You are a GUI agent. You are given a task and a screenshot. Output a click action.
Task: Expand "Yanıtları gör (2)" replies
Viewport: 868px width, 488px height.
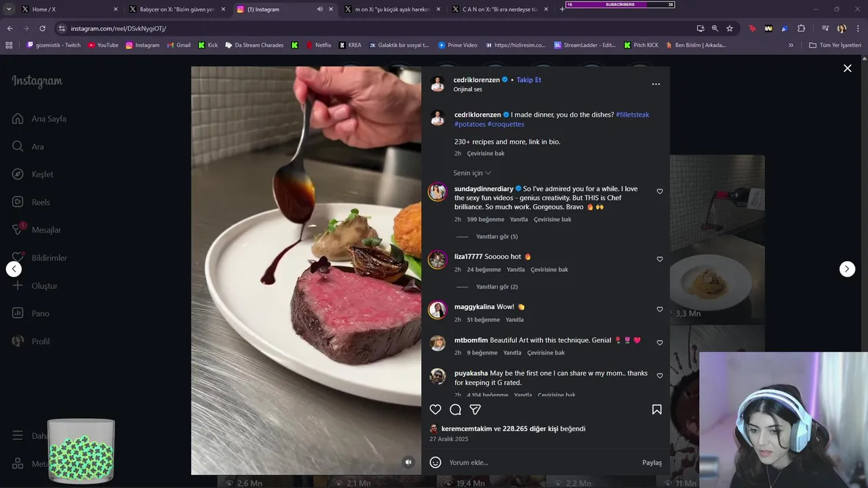tap(497, 287)
